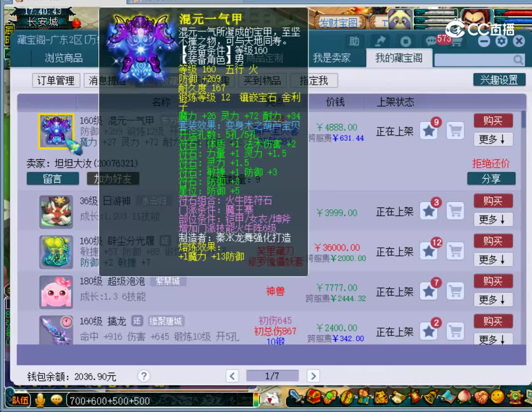Go to previous page arrow
This screenshot has width=532, height=412.
[232, 376]
